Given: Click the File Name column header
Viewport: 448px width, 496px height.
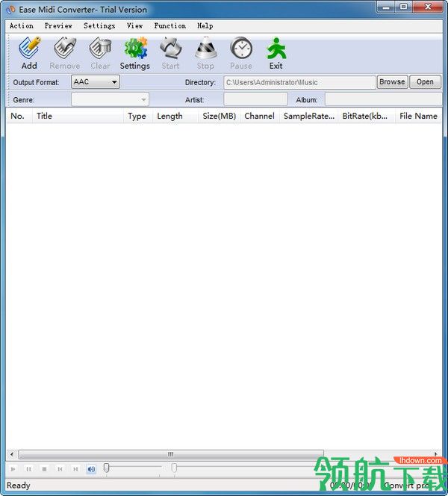Looking at the screenshot, I should point(419,116).
